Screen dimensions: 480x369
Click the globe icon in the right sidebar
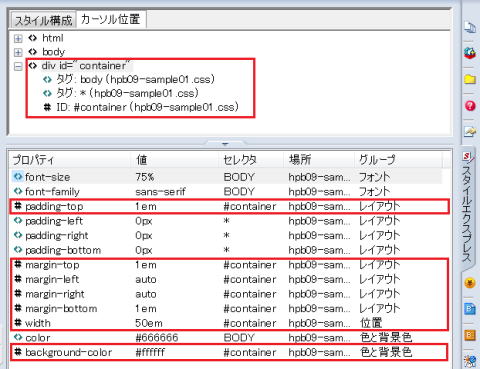pyautogui.click(x=470, y=53)
